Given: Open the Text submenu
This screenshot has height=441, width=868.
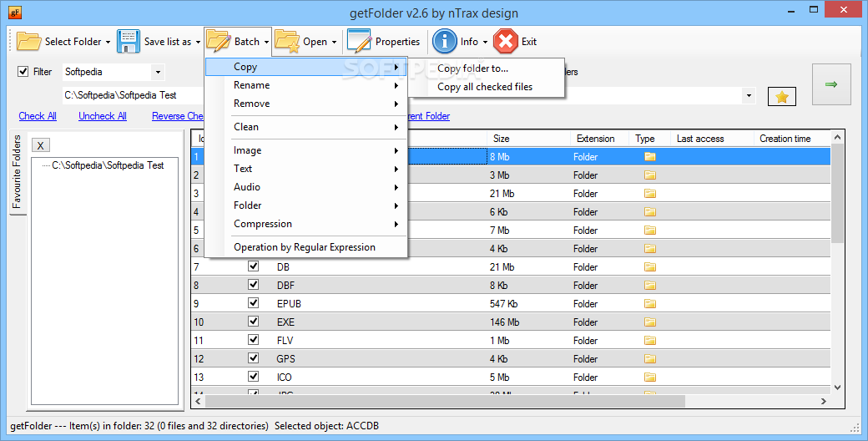Looking at the screenshot, I should pos(306,169).
